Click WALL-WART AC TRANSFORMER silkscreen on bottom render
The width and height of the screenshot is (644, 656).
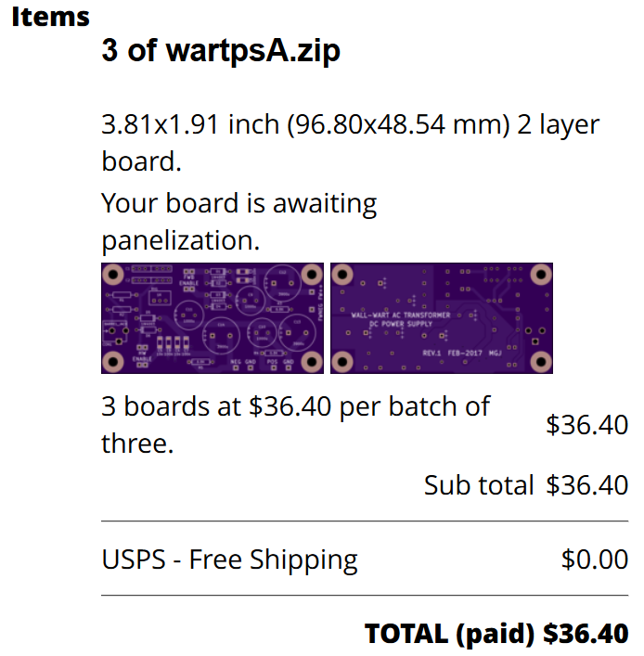click(x=401, y=315)
